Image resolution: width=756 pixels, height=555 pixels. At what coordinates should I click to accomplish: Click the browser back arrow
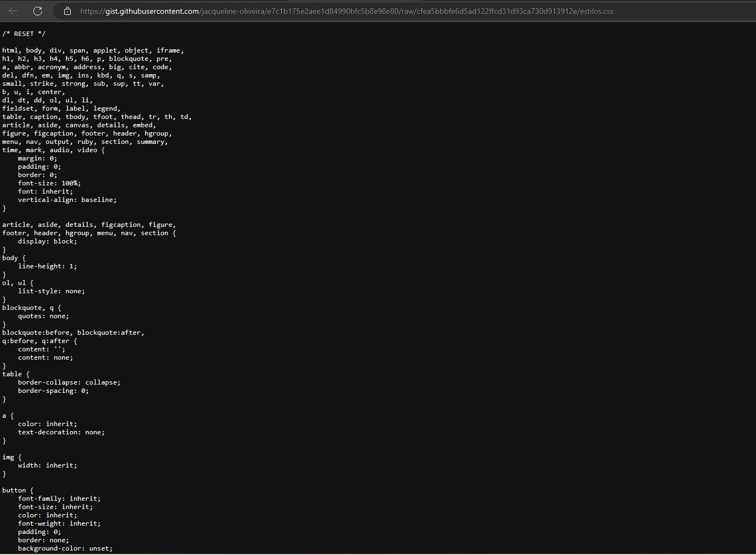pos(13,11)
